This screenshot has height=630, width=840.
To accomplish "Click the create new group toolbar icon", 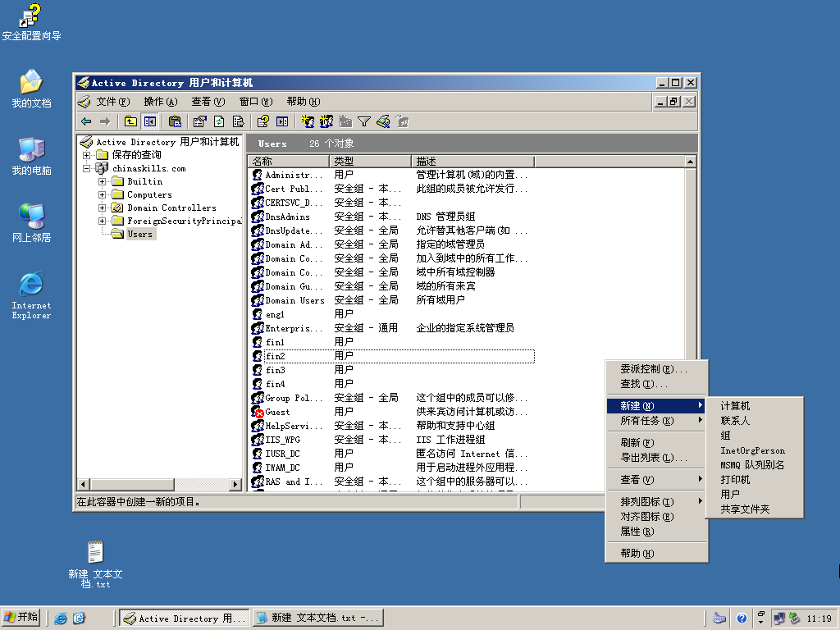I will (326, 121).
